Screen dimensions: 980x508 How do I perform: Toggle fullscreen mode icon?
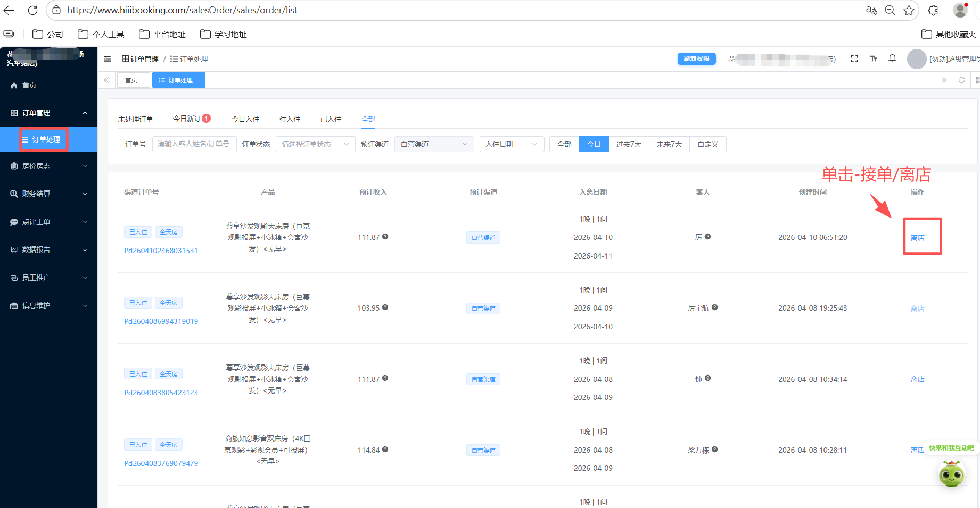pos(854,59)
